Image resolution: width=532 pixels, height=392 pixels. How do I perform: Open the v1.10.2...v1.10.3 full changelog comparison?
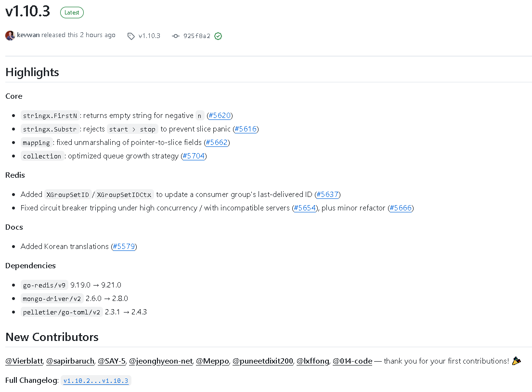coord(96,381)
